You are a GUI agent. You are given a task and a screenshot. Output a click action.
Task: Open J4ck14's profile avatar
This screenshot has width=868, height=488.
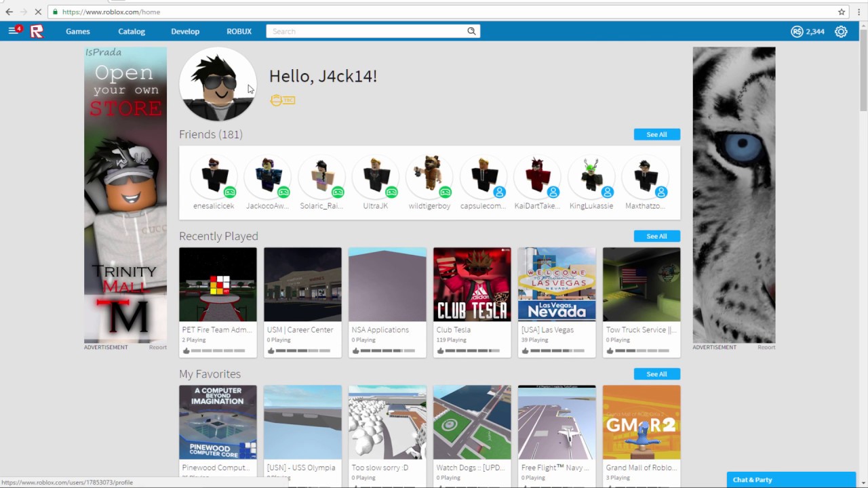[x=218, y=84]
